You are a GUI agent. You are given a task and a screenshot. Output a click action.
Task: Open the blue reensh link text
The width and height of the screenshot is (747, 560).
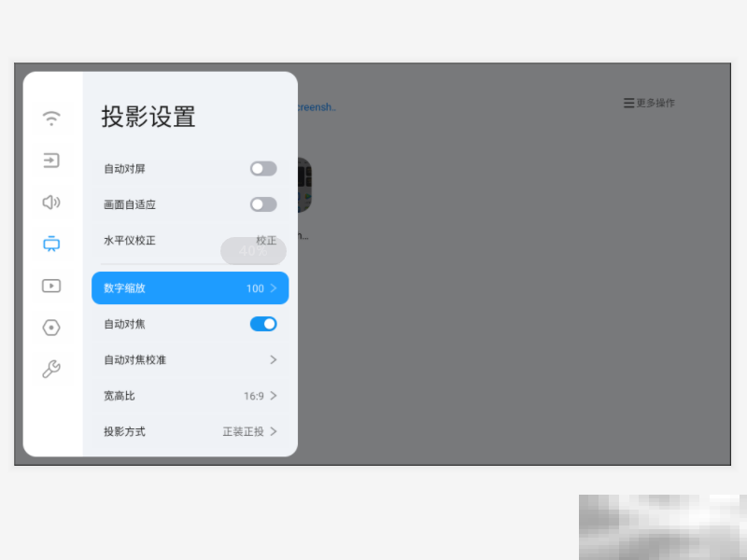(315, 106)
